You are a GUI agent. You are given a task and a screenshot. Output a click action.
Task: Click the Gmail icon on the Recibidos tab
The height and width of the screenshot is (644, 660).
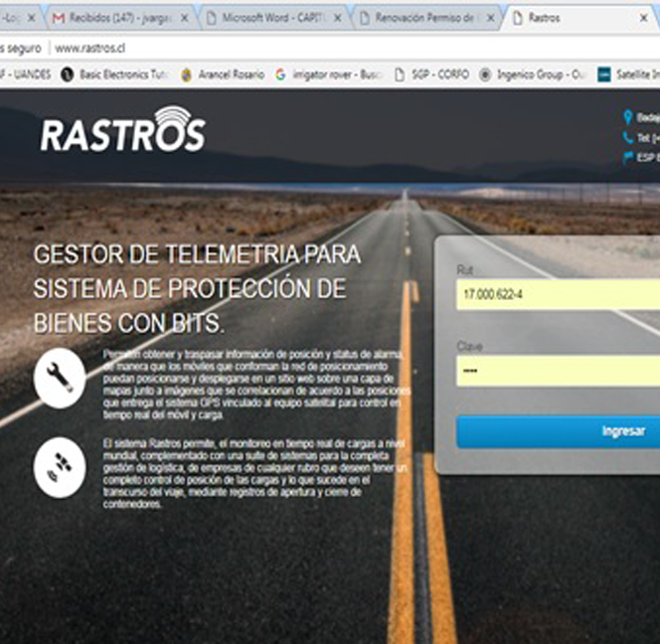tap(59, 18)
